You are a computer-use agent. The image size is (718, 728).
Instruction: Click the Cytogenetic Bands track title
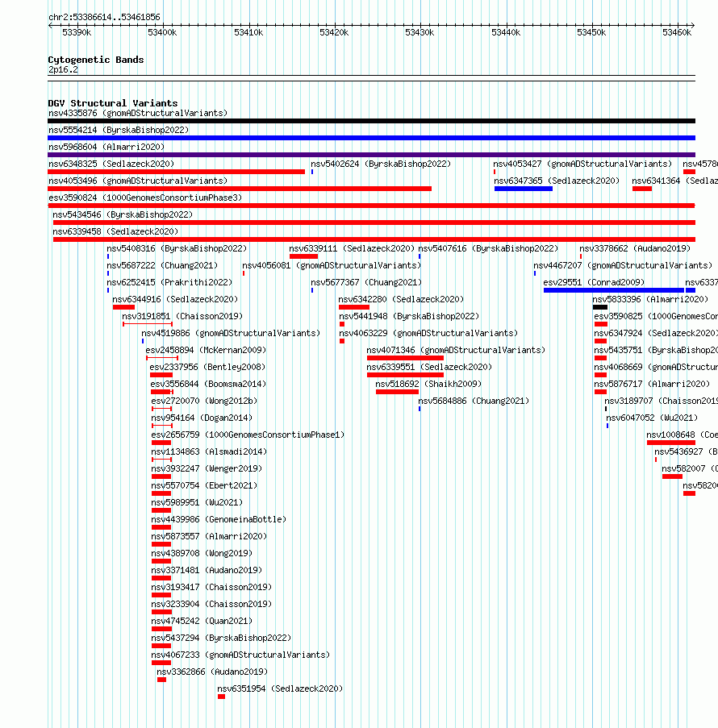pos(96,60)
